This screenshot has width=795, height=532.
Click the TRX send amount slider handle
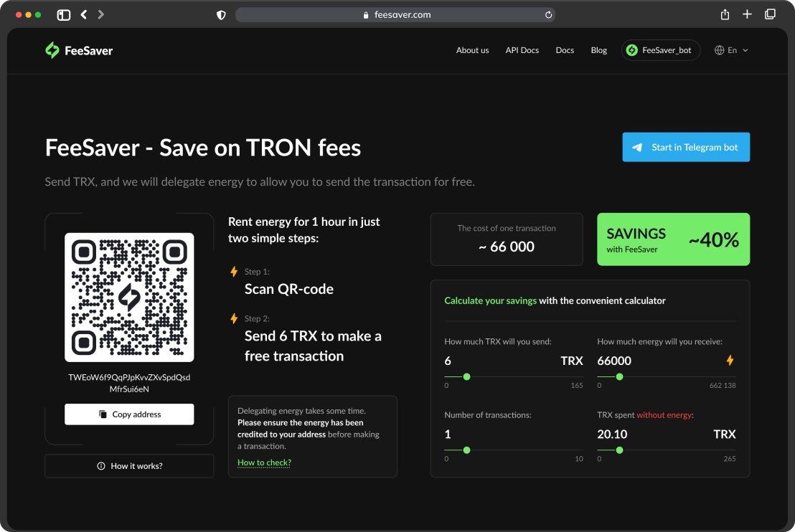466,376
